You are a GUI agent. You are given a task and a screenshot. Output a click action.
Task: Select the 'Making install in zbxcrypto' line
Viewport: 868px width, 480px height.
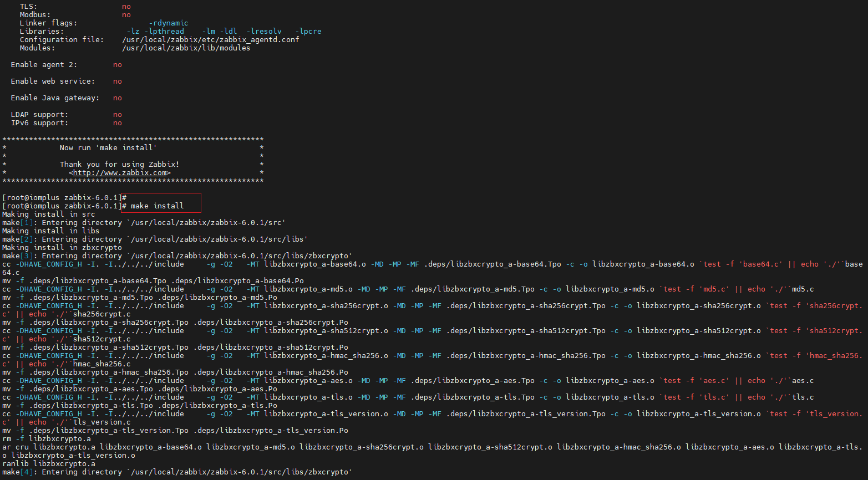pyautogui.click(x=62, y=248)
